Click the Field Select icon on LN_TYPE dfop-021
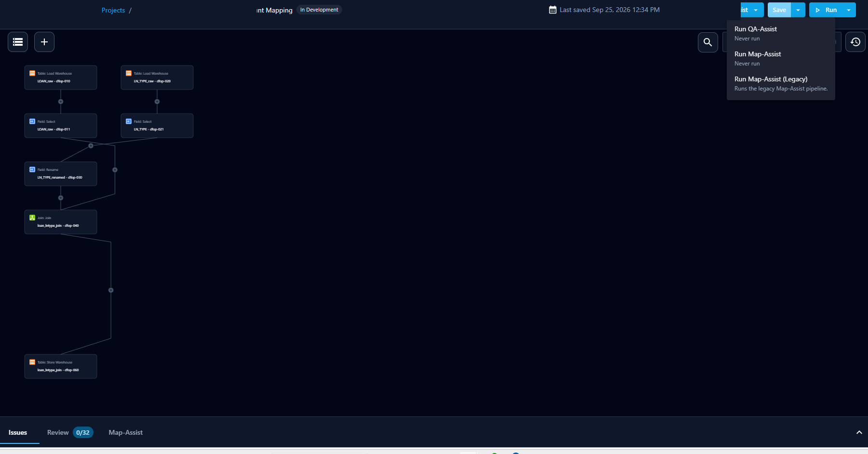The width and height of the screenshot is (868, 454). 129,121
